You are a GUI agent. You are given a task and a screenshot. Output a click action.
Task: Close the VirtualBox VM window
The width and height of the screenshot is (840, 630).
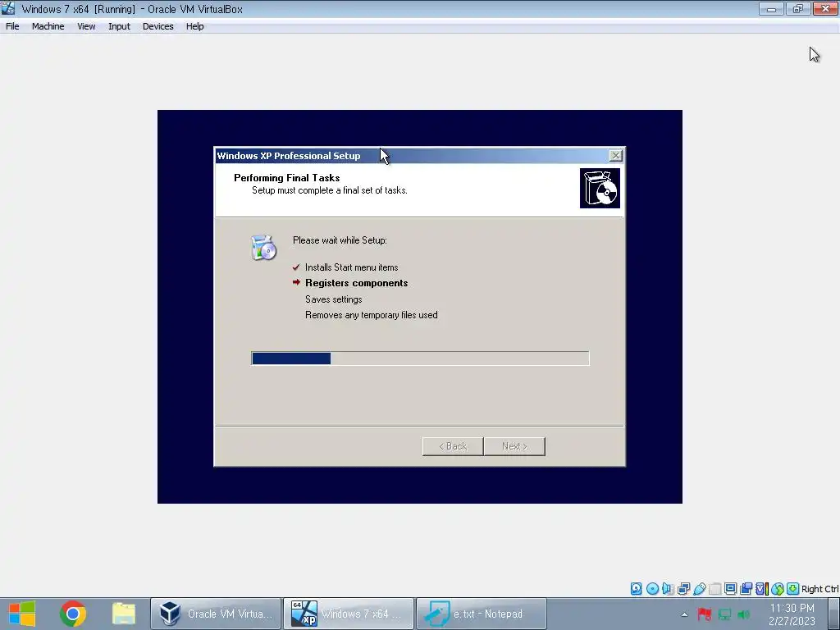click(825, 8)
